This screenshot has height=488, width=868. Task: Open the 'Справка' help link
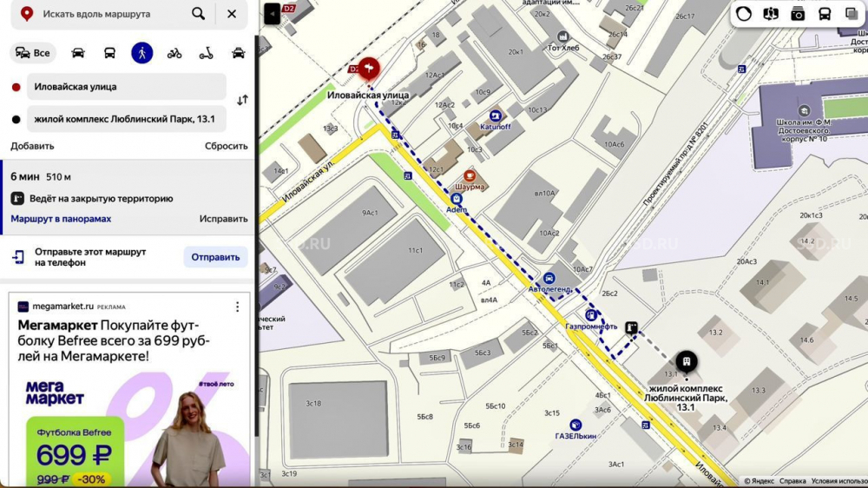[x=792, y=481]
